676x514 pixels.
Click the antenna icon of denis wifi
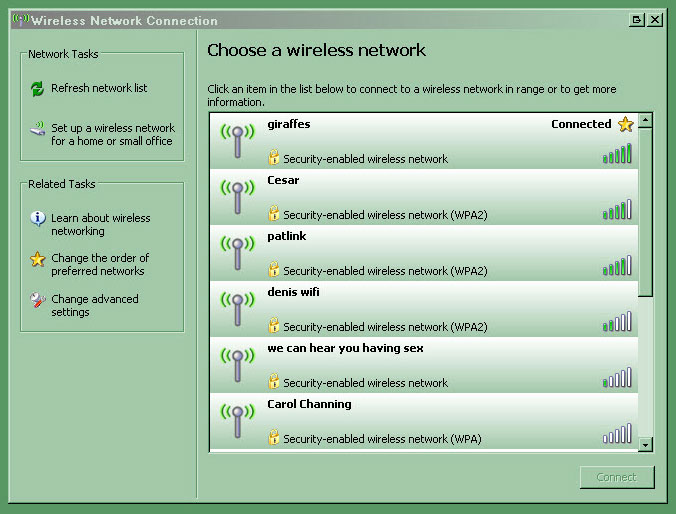tap(238, 309)
